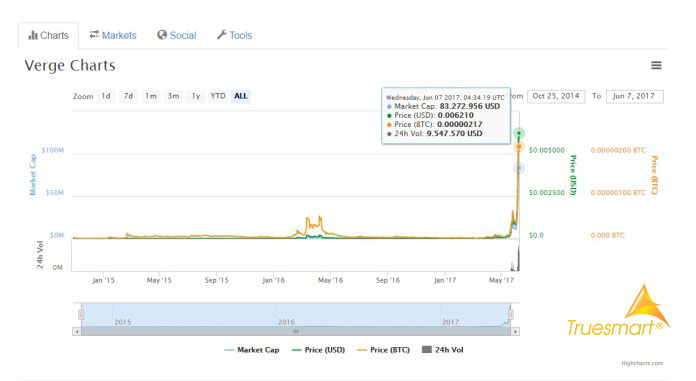Open the Highcharts.com credit link
The width and height of the screenshot is (696, 381).
tap(642, 363)
